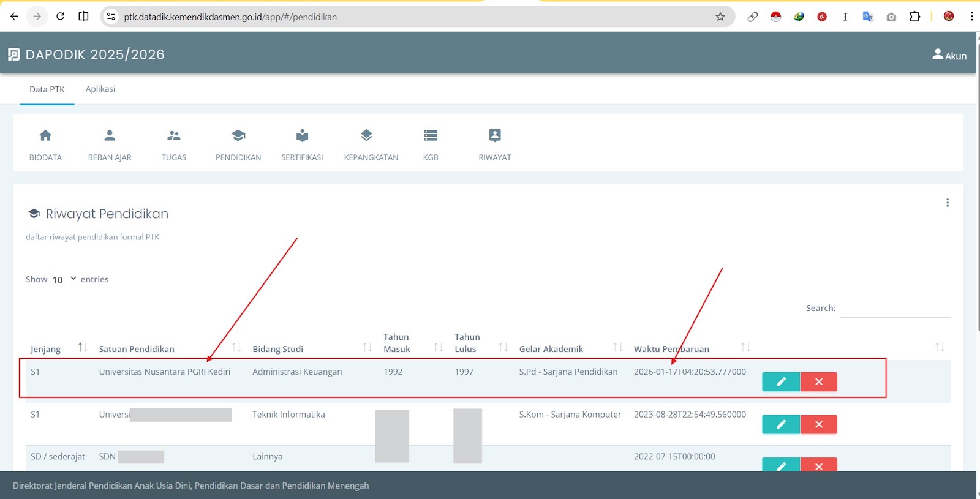
Task: Edit the Universitas Nusantara PGRI Kediri row
Action: (x=781, y=381)
